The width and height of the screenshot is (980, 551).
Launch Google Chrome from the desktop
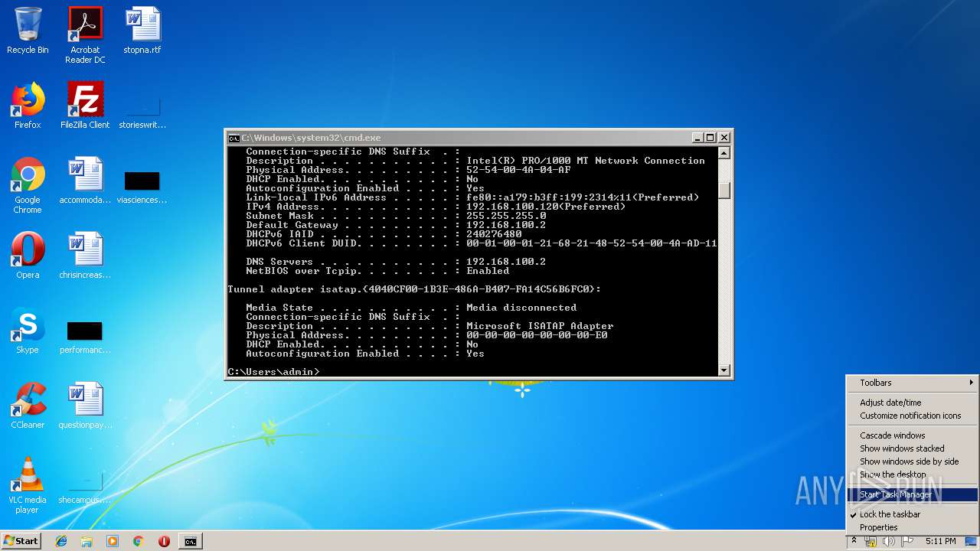(28, 185)
